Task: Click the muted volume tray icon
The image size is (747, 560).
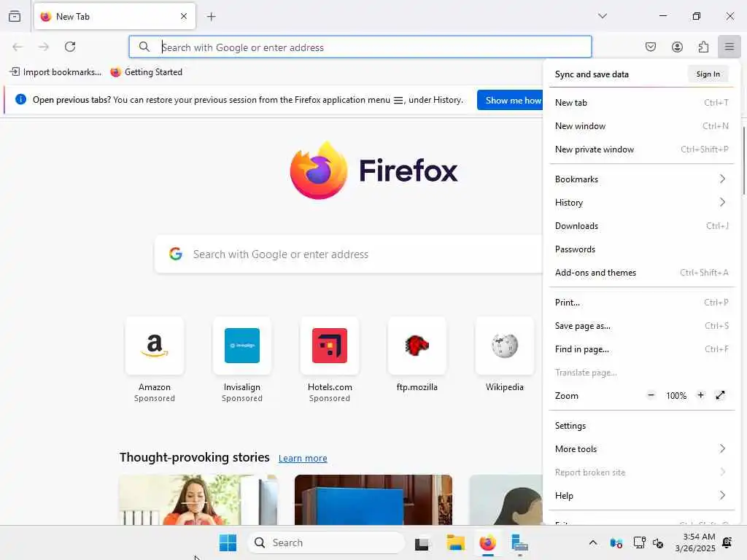Action: (x=658, y=542)
